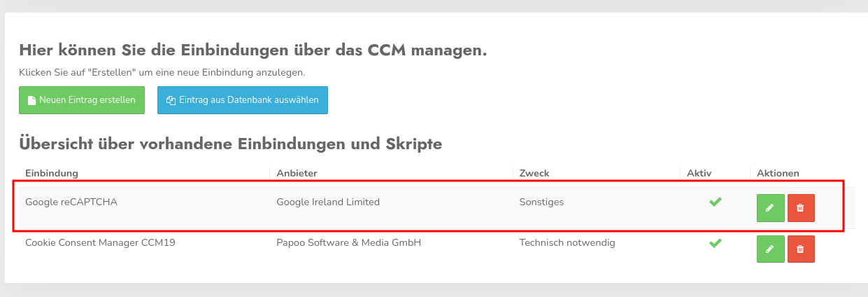Click the 'Technisch notwendig' purpose cell
868x297 pixels.
tap(567, 243)
